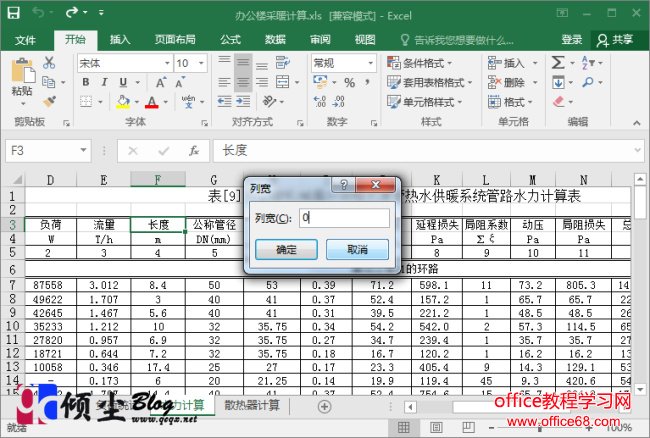Click accounting number format icon
The width and height of the screenshot is (650, 438).
click(x=320, y=82)
